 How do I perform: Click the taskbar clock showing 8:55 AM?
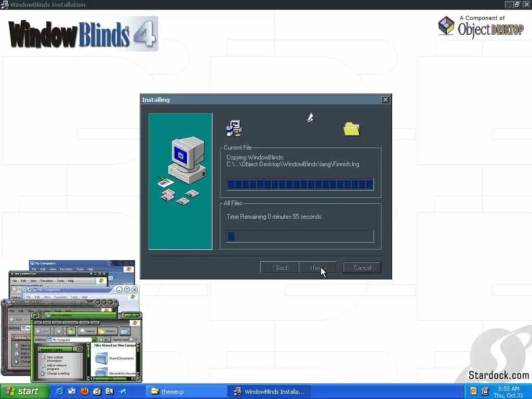point(509,389)
